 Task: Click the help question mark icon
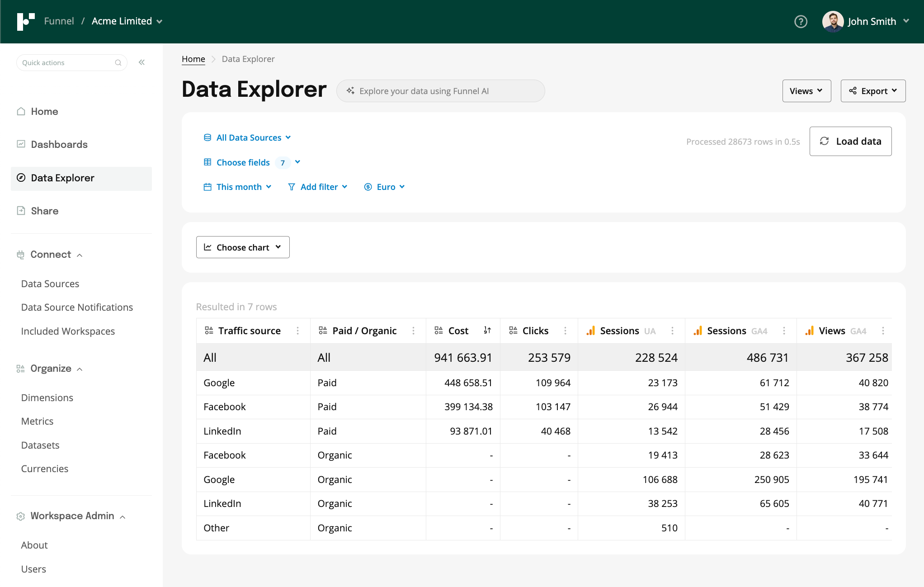pyautogui.click(x=801, y=22)
